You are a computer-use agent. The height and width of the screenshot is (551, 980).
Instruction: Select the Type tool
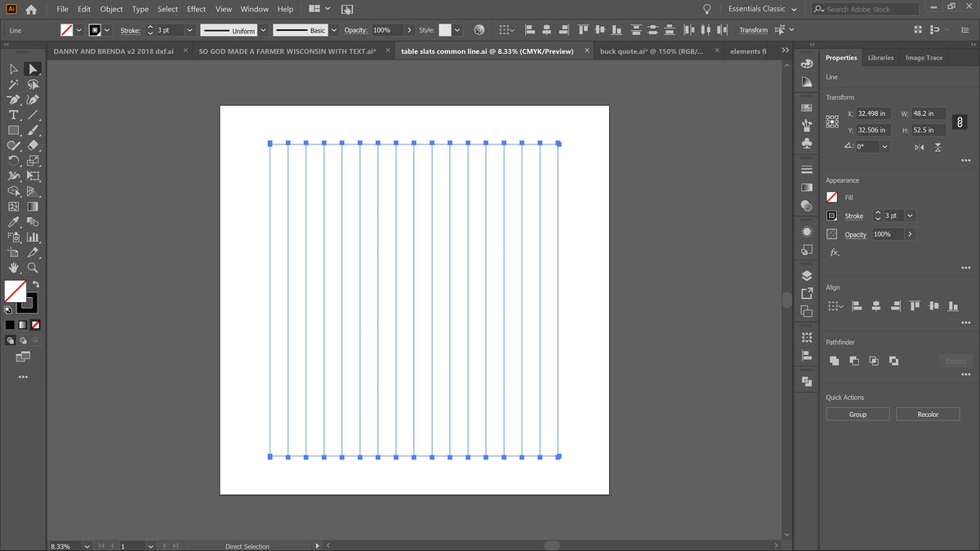pyautogui.click(x=14, y=115)
